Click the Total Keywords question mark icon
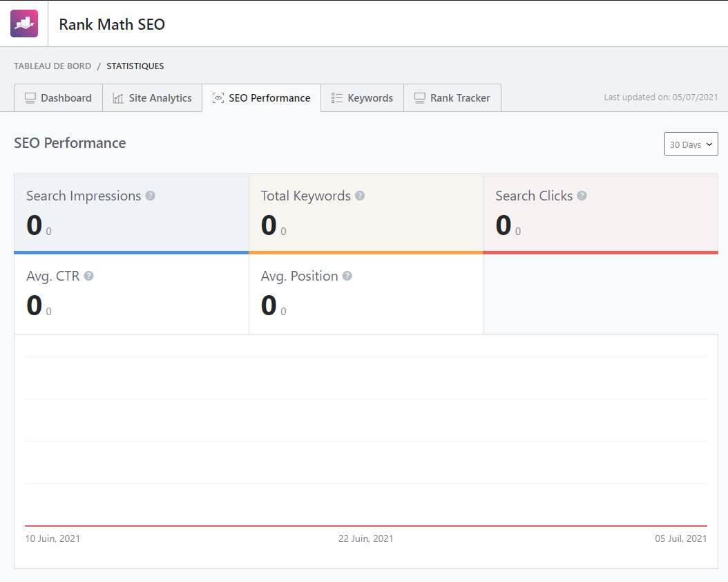 (360, 196)
